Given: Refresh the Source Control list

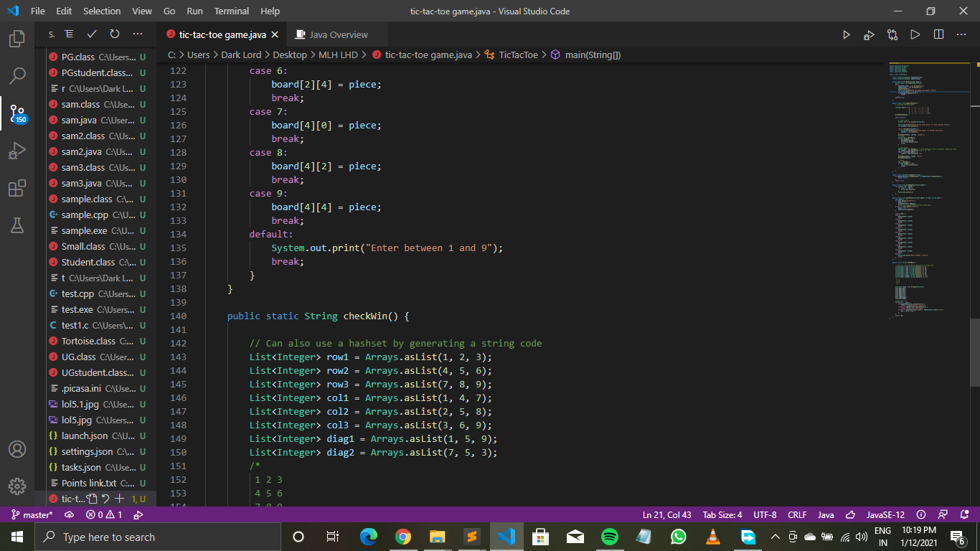Looking at the screenshot, I should [x=115, y=34].
